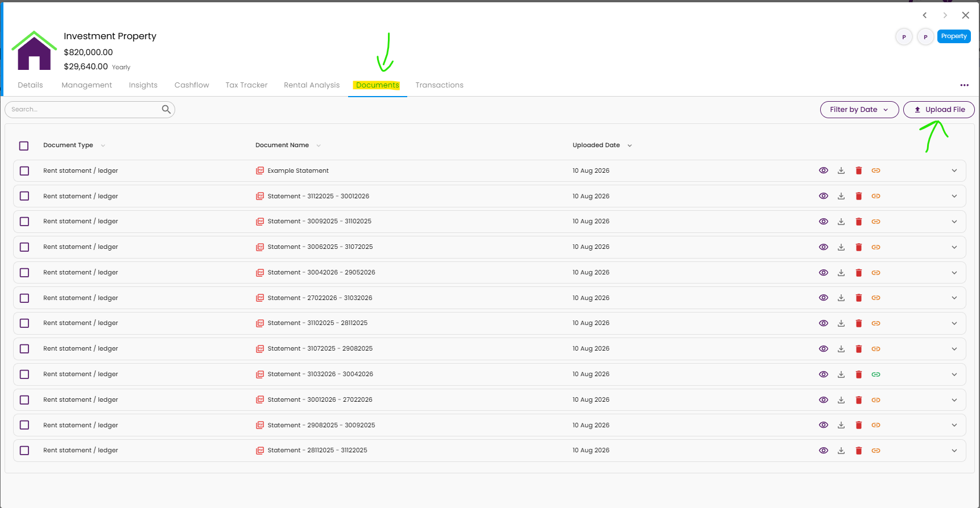This screenshot has width=980, height=508.
Task: Delete Statement - 30042026 - 29052026
Action: (859, 273)
